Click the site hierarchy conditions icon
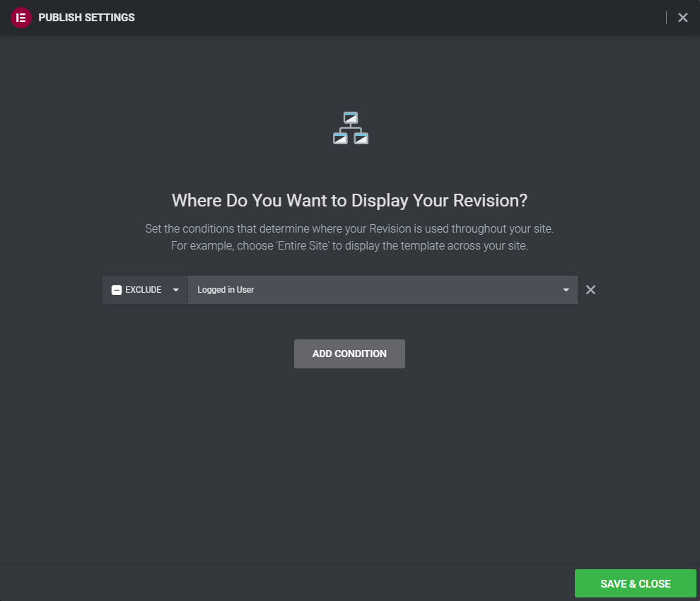This screenshot has height=601, width=700. coord(351,128)
